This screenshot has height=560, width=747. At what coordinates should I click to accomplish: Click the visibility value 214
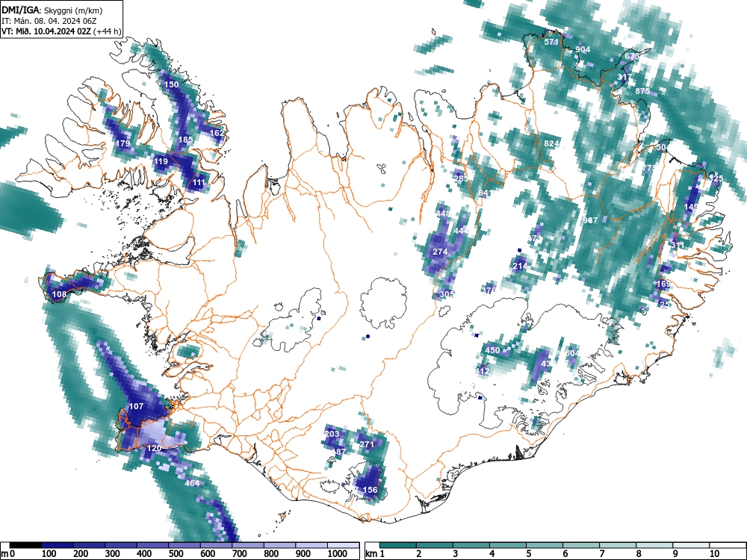click(520, 266)
